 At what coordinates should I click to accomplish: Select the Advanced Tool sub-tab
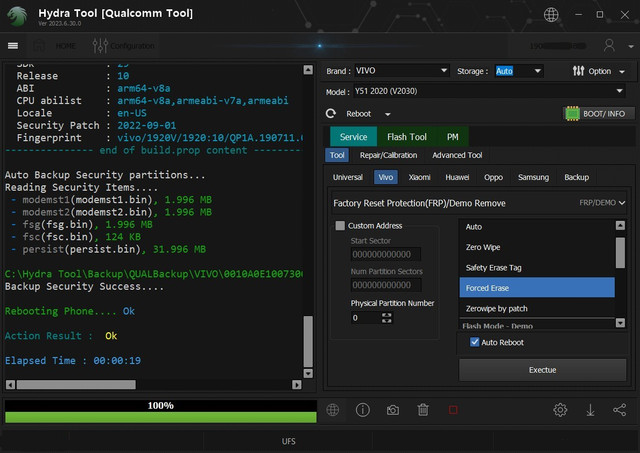tap(457, 155)
